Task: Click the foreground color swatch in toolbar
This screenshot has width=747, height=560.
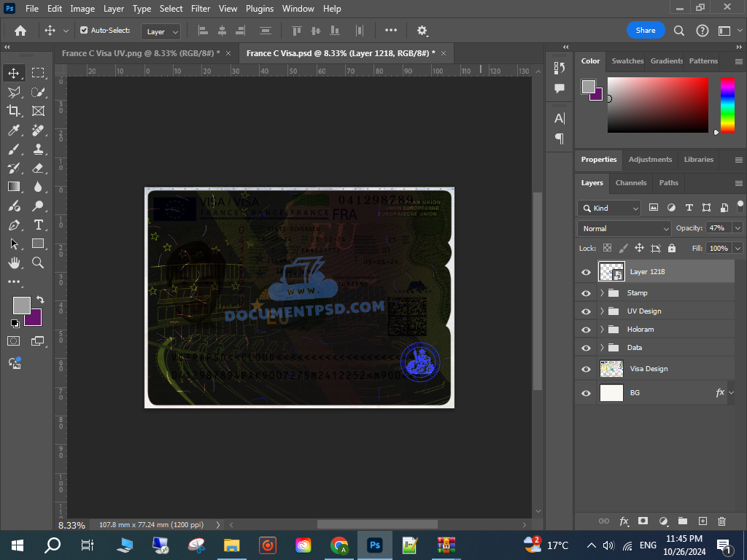Action: pos(21,305)
